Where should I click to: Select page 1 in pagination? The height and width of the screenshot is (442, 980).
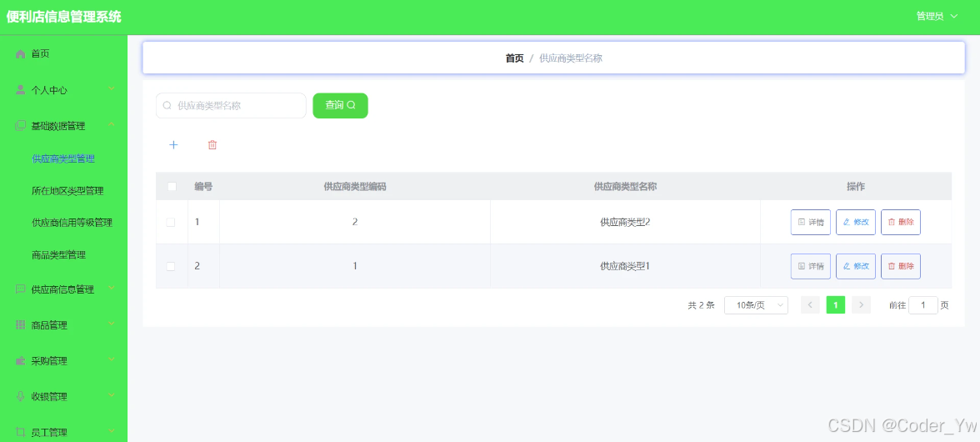tap(836, 305)
